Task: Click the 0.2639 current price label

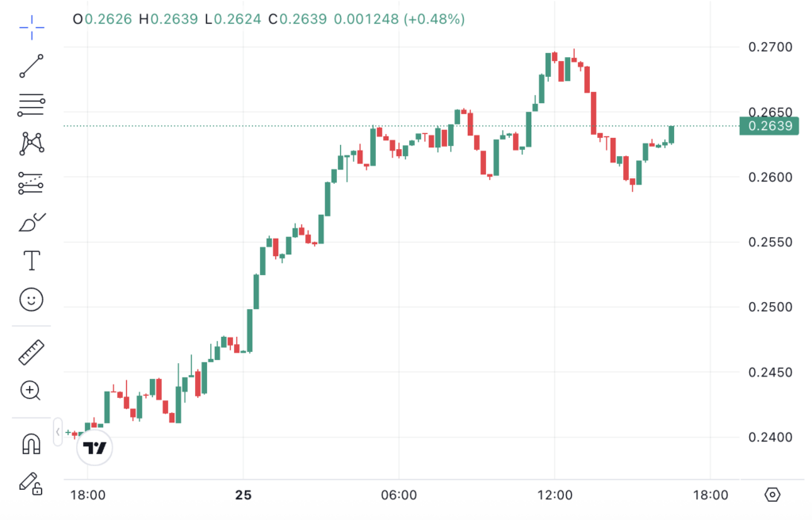Action: tap(769, 126)
